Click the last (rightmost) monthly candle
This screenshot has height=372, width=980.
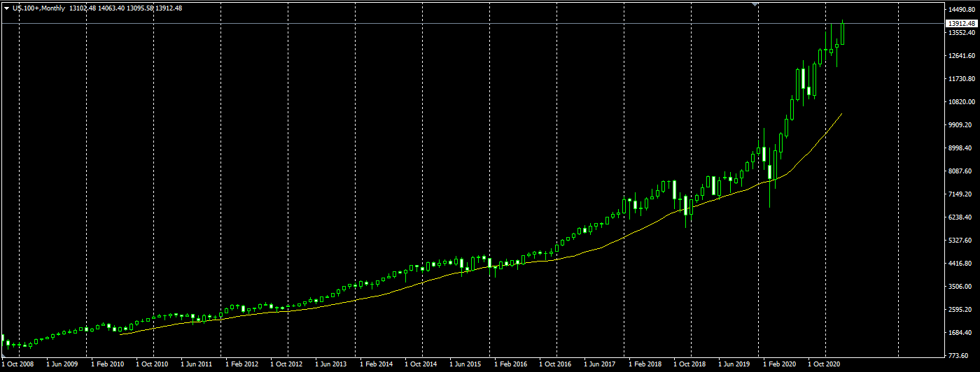click(842, 32)
